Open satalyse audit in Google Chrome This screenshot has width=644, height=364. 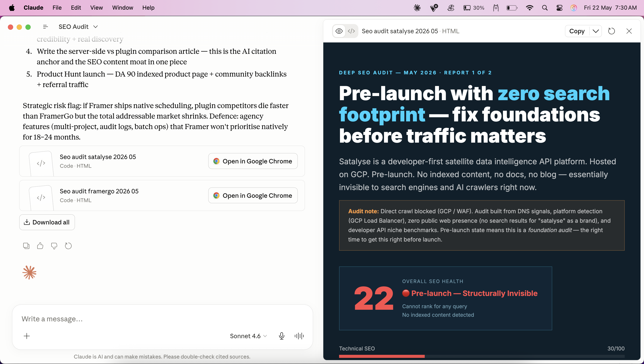(x=253, y=161)
